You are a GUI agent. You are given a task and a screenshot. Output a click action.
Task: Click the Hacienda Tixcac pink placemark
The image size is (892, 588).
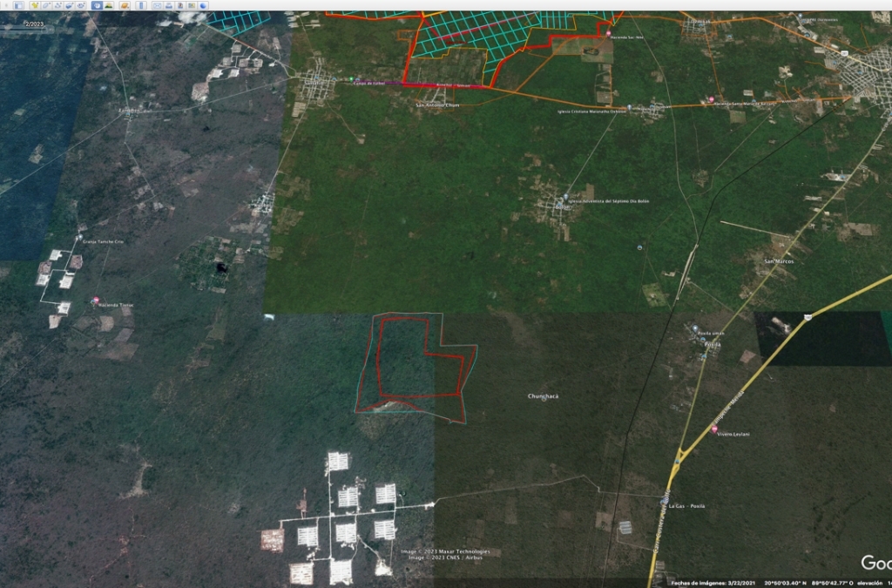(97, 301)
